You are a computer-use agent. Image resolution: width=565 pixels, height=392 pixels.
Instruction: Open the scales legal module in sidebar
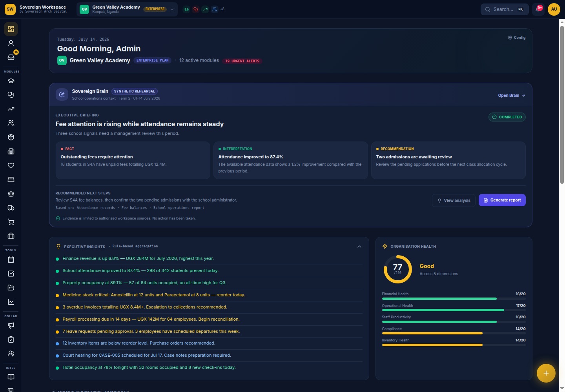pos(11,194)
